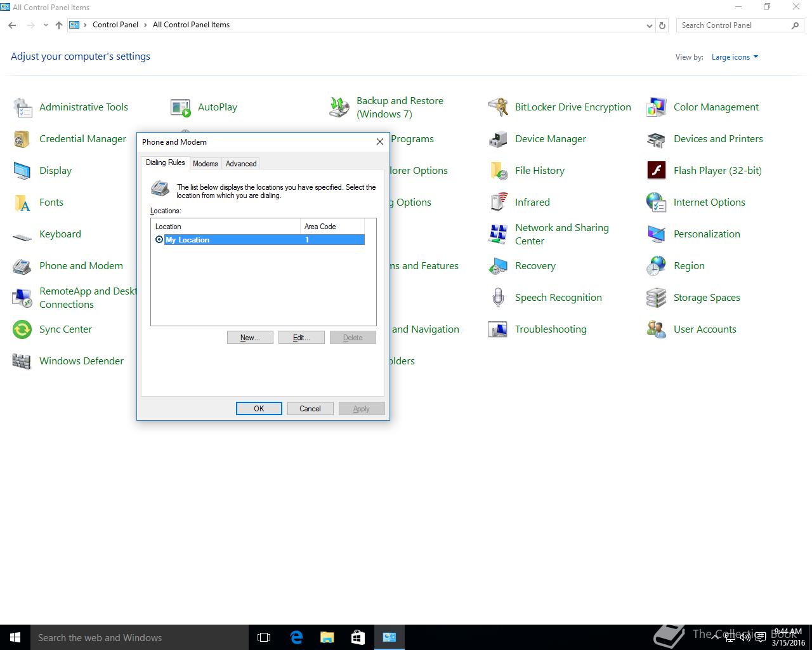
Task: Open RemoteApp and Desktop Connections icon
Action: [22, 298]
